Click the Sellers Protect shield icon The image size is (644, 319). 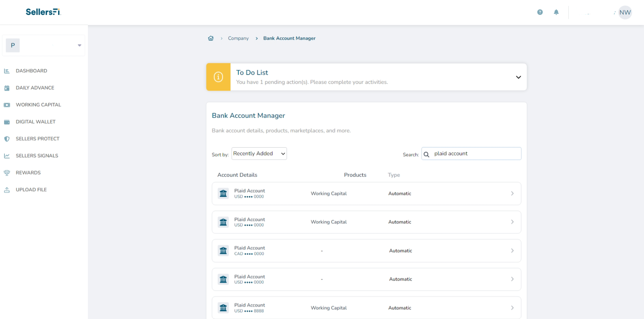(x=7, y=139)
